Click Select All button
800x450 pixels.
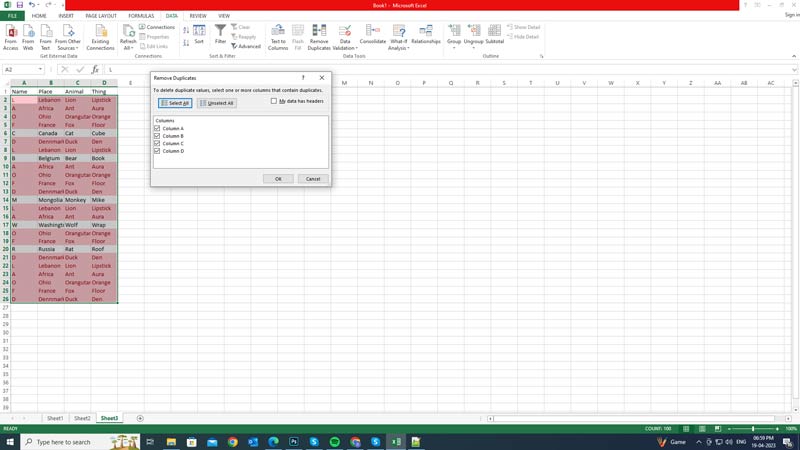click(175, 103)
